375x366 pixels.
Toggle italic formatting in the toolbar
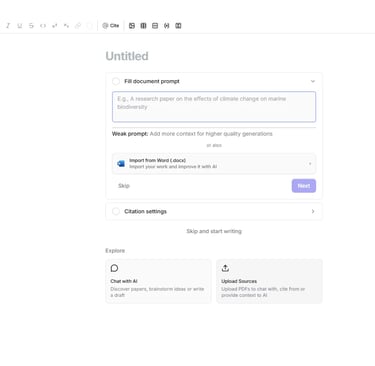[x=8, y=26]
